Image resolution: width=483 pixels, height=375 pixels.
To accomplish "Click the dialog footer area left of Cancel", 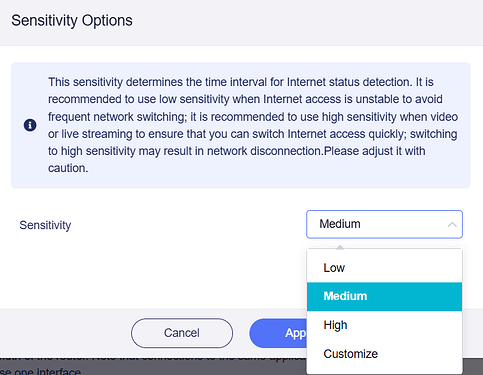I will click(65, 333).
